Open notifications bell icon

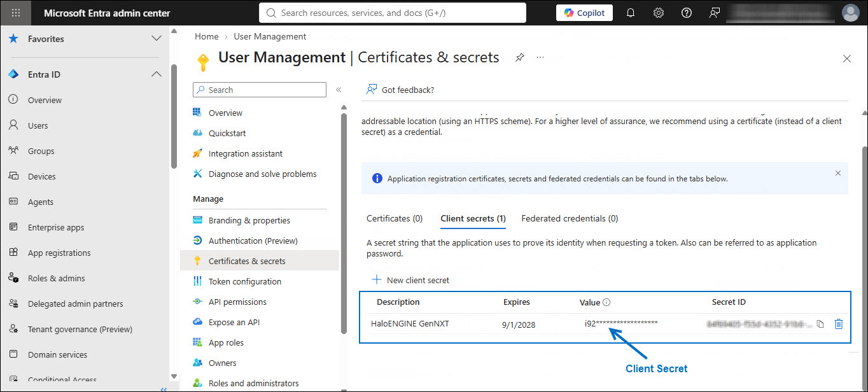pyautogui.click(x=631, y=13)
